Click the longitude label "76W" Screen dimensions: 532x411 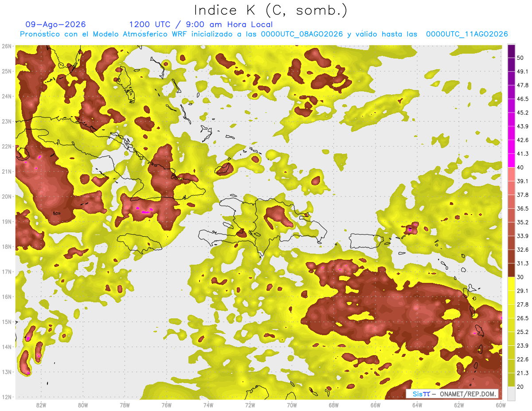166,405
